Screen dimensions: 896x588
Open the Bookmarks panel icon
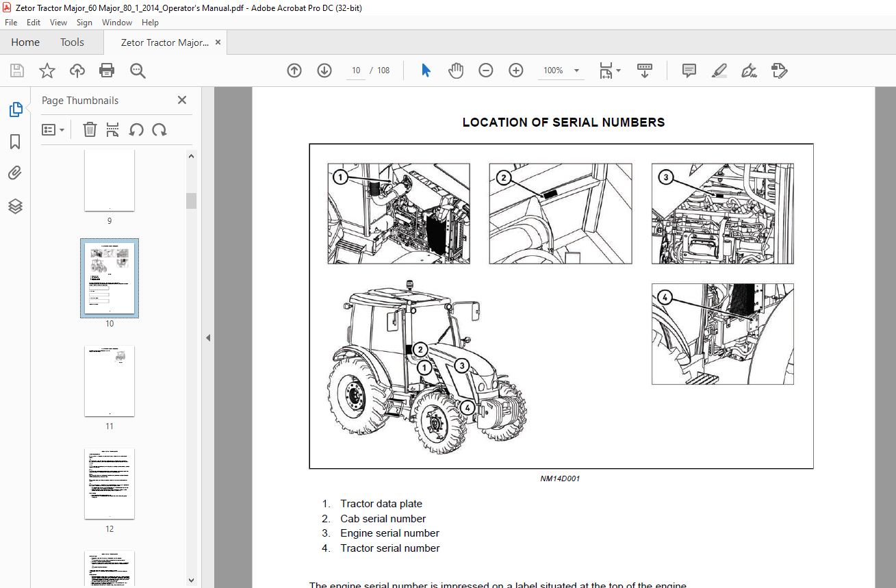pyautogui.click(x=15, y=142)
